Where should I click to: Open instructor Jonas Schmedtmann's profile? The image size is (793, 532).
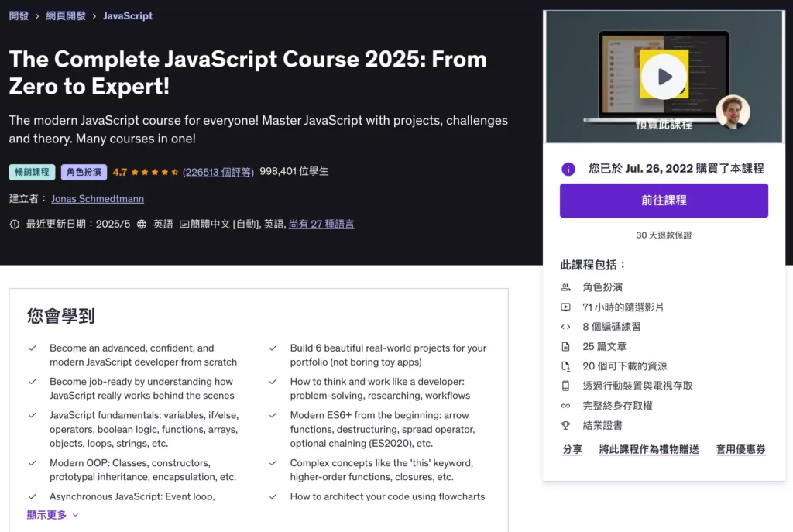point(98,199)
